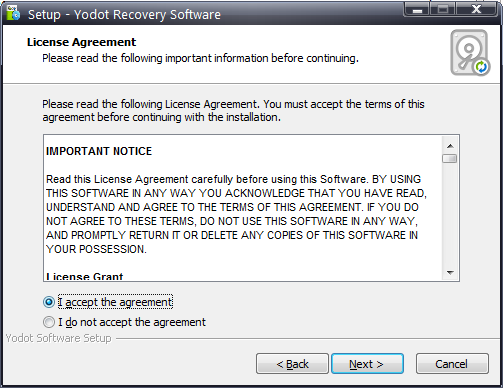
Task: Click the "Setup - Yodot Recovery Software" title bar
Action: [124, 15]
